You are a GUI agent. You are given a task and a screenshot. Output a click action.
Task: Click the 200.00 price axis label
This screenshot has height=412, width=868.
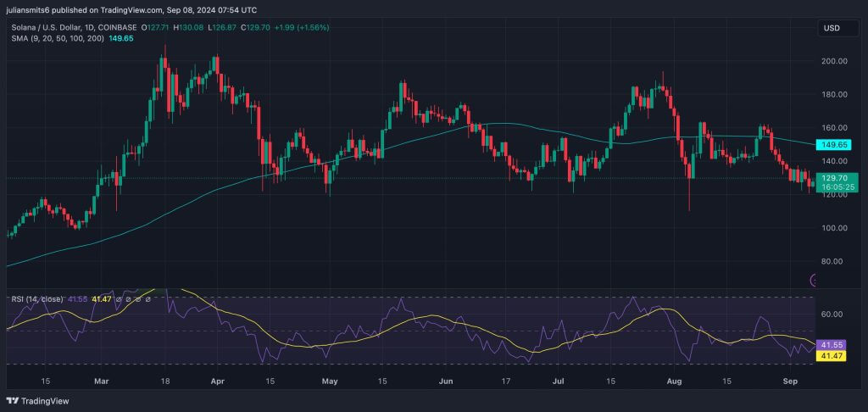[834, 61]
